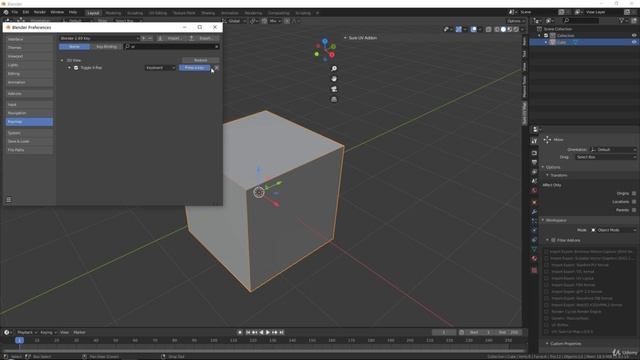Open properties editor type selector icon
640x360 pixels.
point(536,129)
